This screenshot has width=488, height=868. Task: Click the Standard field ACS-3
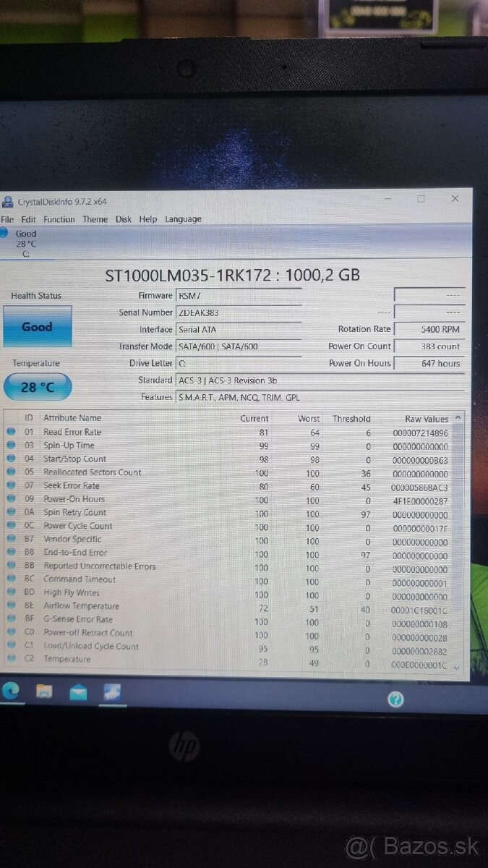point(320,380)
